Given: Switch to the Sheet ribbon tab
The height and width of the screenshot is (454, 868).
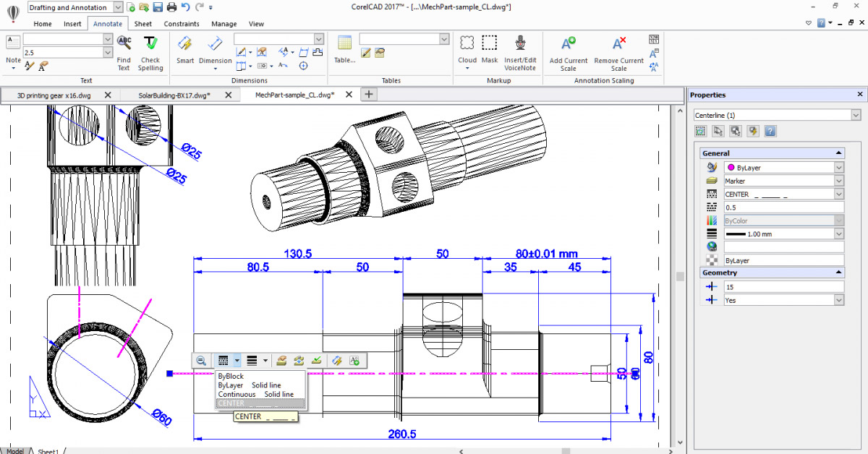Looking at the screenshot, I should (143, 24).
